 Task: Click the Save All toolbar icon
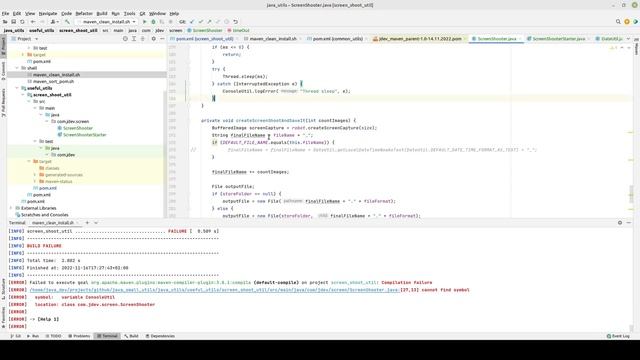(13, 22)
